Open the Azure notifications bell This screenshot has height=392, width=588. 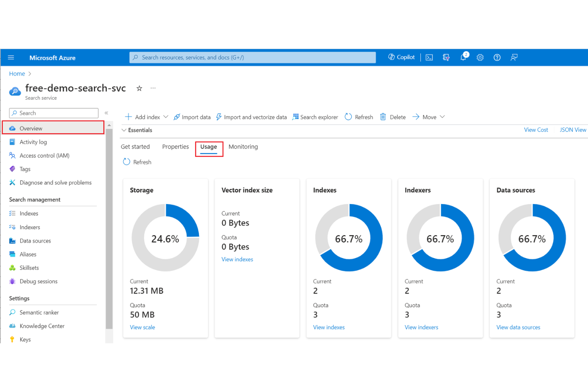pyautogui.click(x=463, y=57)
